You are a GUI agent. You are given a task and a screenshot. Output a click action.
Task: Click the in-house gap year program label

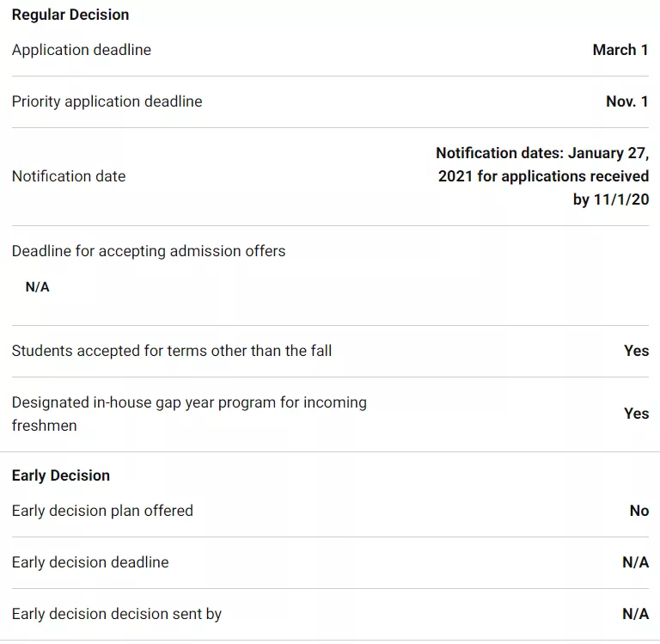[189, 414]
